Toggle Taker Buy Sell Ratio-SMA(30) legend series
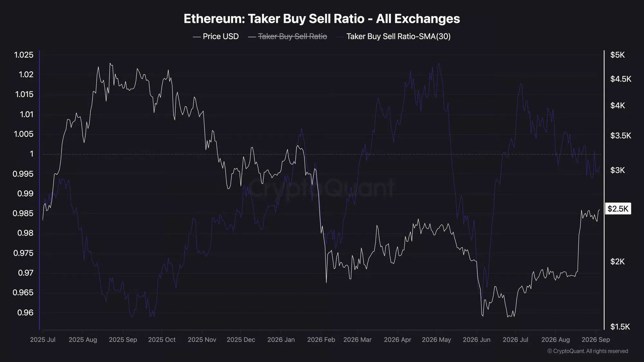Image resolution: width=644 pixels, height=362 pixels. (393, 36)
